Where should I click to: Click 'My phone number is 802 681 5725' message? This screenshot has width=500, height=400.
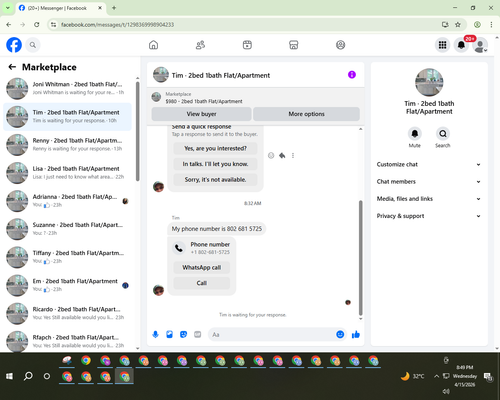217,229
